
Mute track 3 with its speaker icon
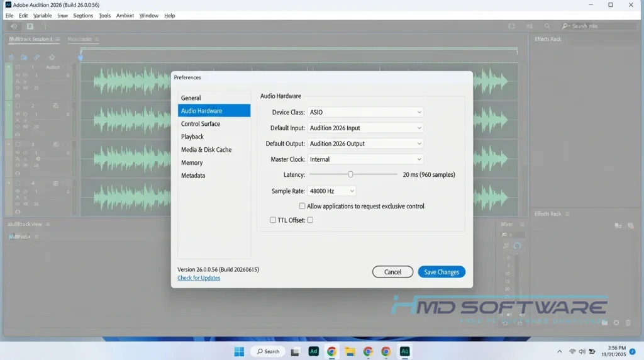pos(18,153)
